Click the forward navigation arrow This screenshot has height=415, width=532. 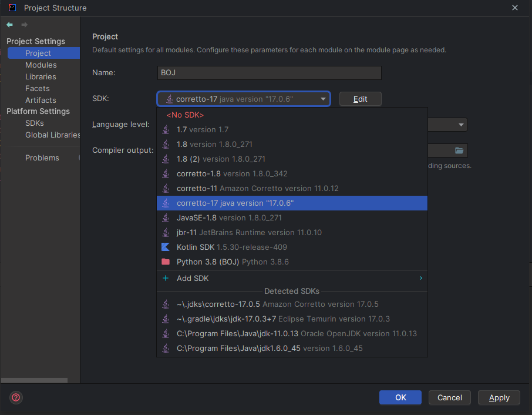25,25
